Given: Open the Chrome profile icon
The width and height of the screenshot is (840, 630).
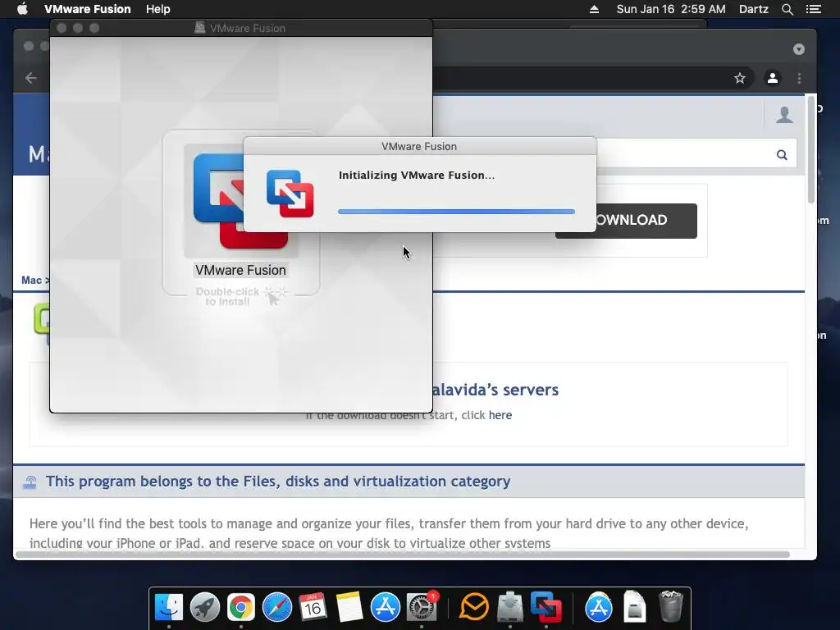Looking at the screenshot, I should pyautogui.click(x=772, y=78).
